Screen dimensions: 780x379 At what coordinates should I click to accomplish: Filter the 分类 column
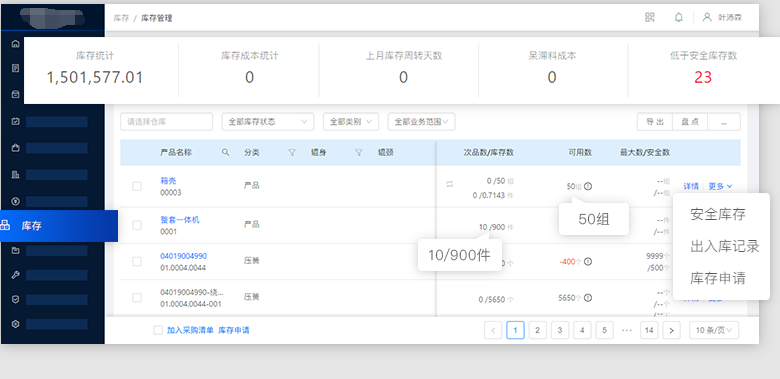point(292,153)
